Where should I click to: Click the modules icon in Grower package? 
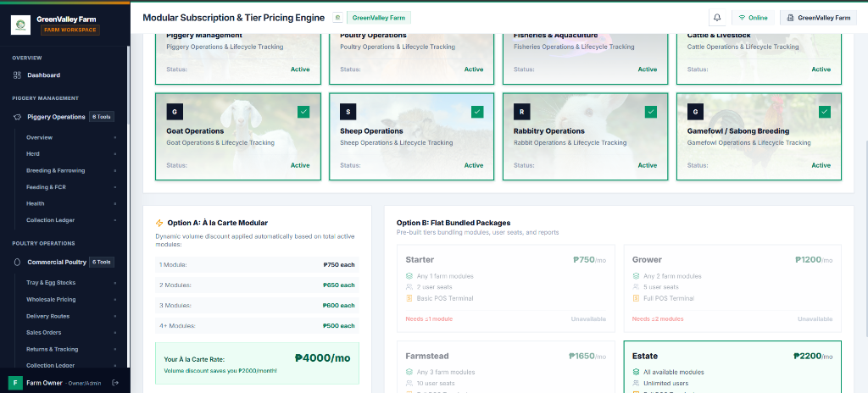(x=636, y=275)
